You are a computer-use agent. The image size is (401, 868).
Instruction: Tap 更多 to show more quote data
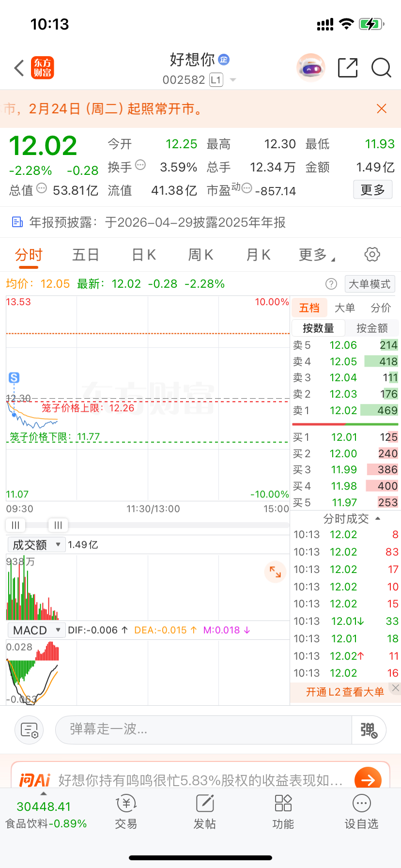coord(372,190)
